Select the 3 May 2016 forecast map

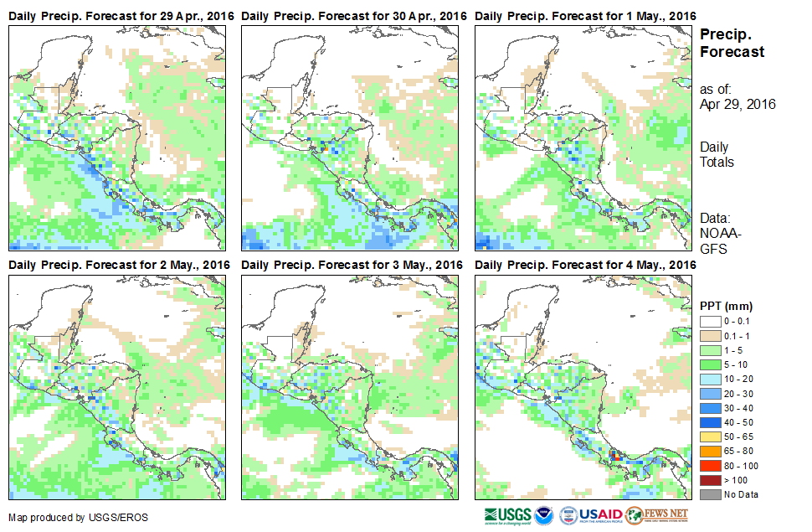pos(350,386)
